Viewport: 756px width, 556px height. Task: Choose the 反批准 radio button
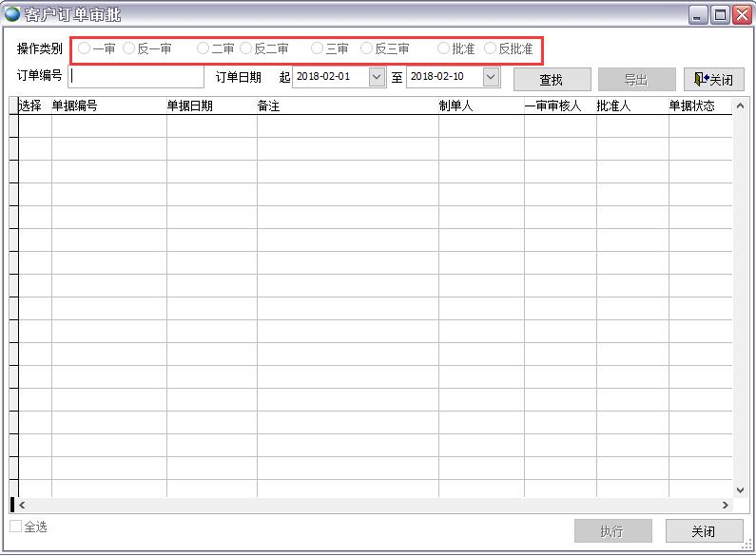pos(491,48)
